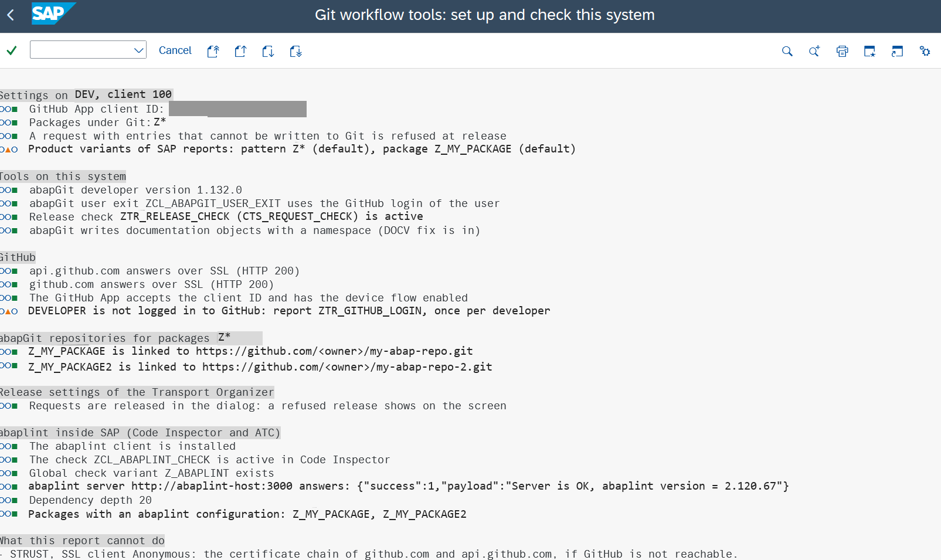Click 'Release settings of the Transport Organizer' heading

click(x=137, y=392)
